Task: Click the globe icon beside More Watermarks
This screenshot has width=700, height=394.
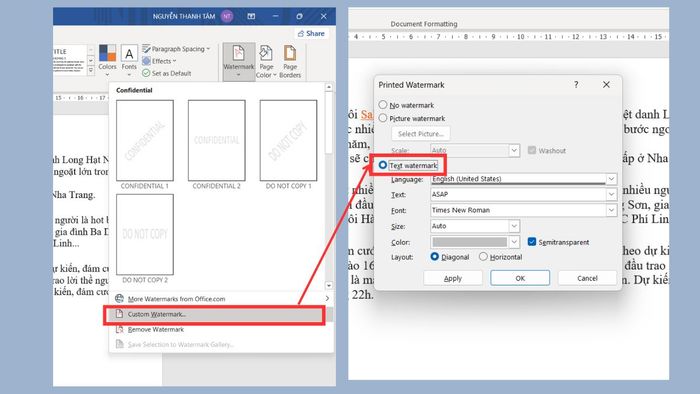Action: point(119,299)
